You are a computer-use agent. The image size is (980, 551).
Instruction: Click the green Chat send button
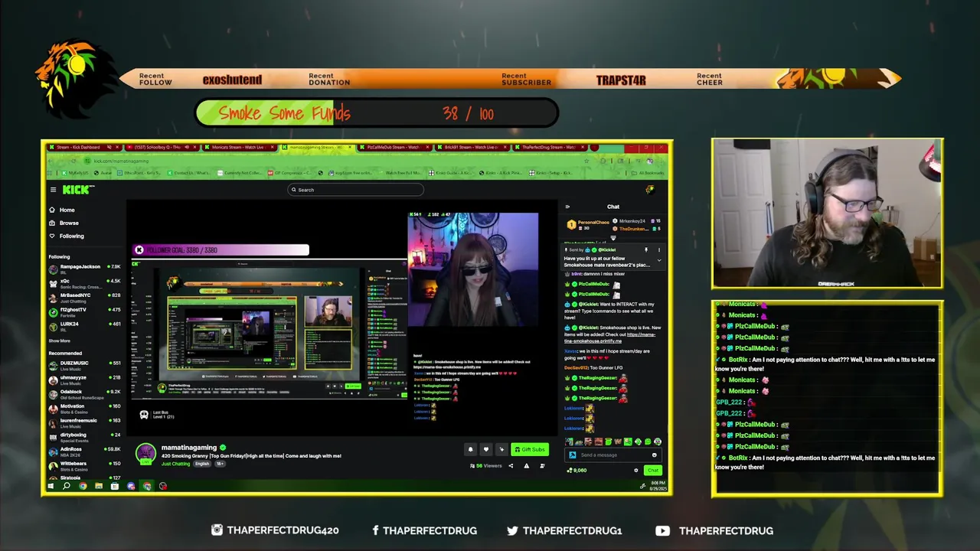coord(652,471)
